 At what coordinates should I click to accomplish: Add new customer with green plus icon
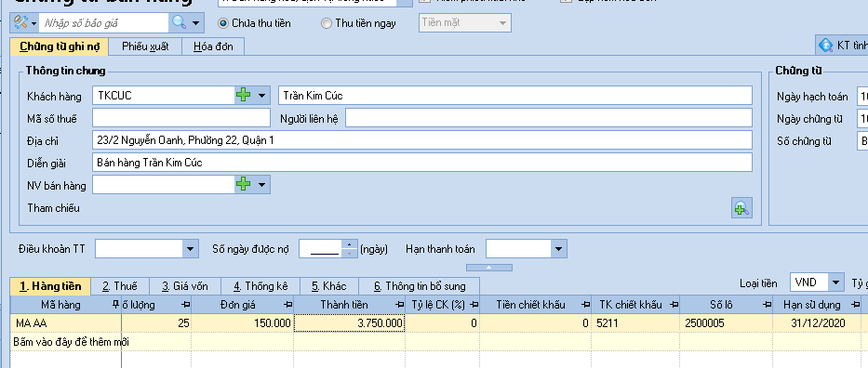243,95
